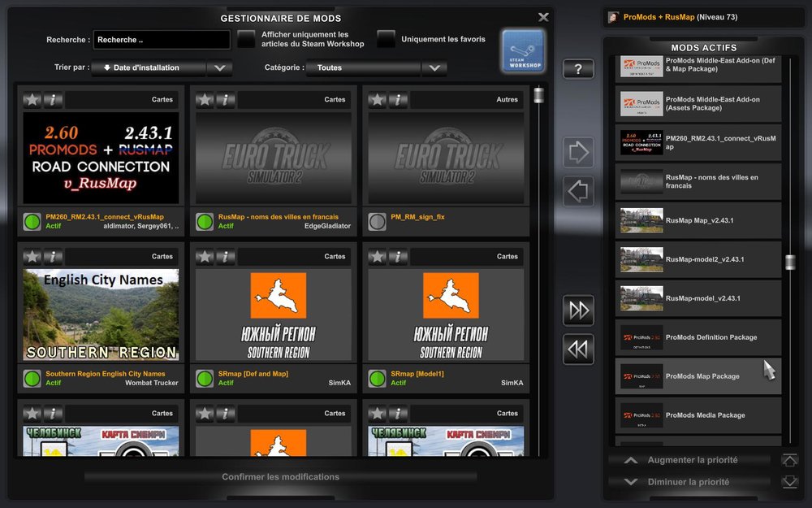Deactivate all mods double left arrow
The height and width of the screenshot is (508, 812).
click(578, 350)
